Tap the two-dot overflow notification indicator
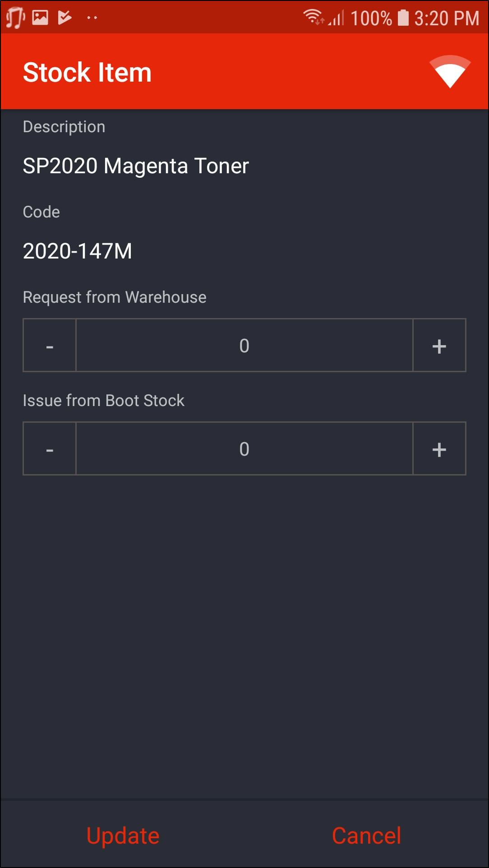 coord(92,18)
